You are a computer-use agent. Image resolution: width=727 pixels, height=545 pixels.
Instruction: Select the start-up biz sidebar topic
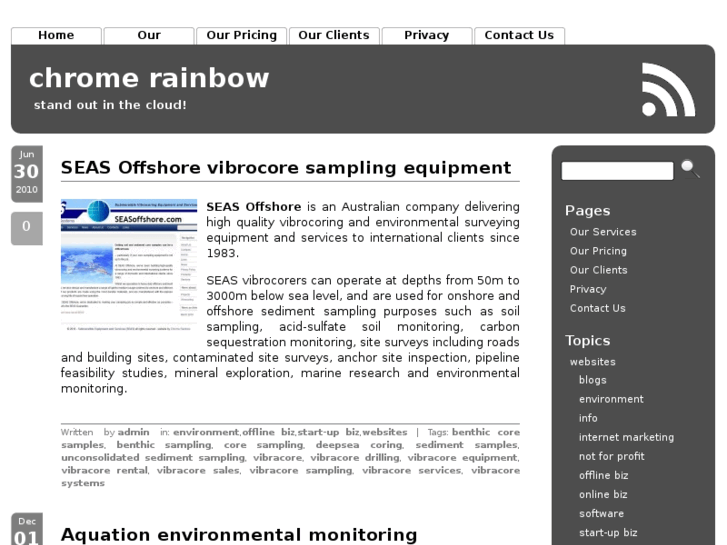[x=608, y=532]
